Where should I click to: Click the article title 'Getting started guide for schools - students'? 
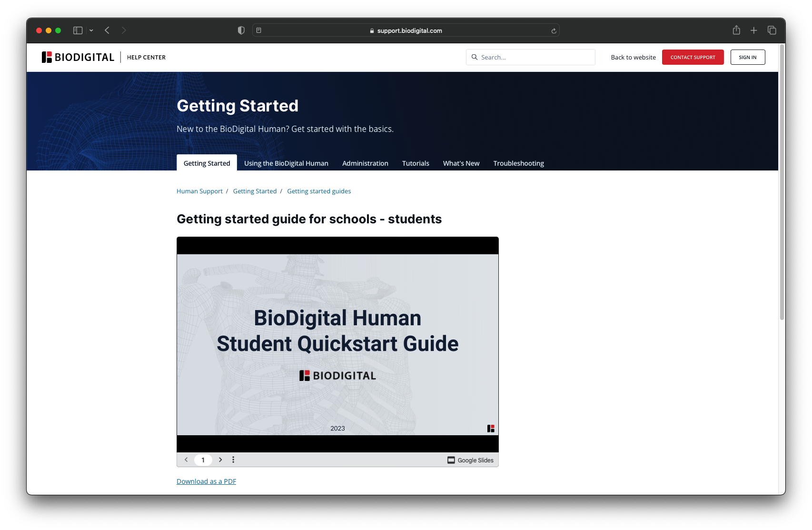tap(309, 219)
